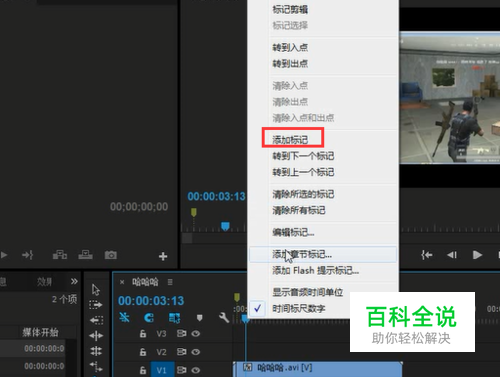
Task: Select the Track Select Forward tool
Action: [x=96, y=305]
